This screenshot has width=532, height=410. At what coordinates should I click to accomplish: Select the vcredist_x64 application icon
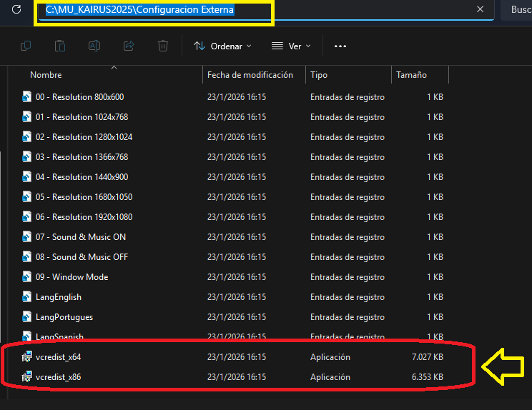pyautogui.click(x=27, y=357)
